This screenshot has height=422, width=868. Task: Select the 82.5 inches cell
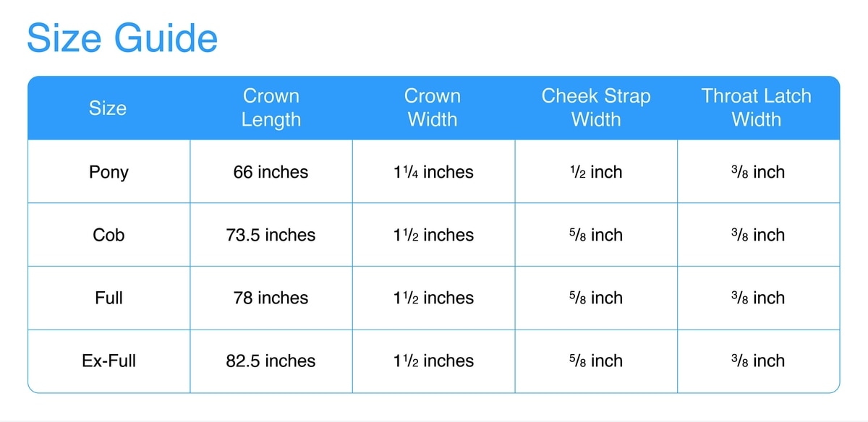click(271, 361)
